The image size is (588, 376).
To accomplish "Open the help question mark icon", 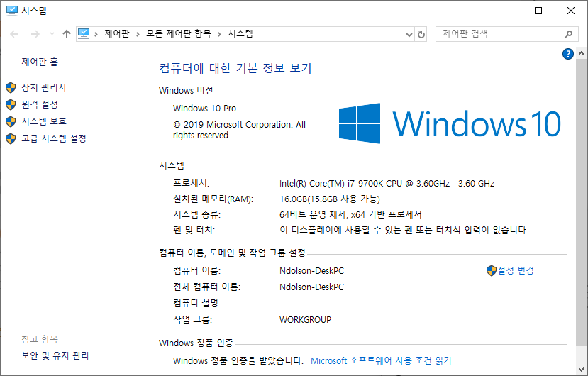I will point(567,54).
